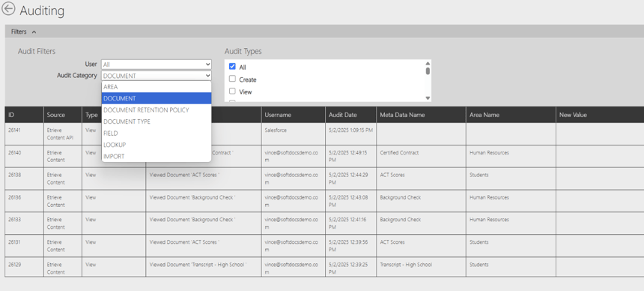
Task: Uncheck the All audit type checkbox
Action: pyautogui.click(x=232, y=67)
